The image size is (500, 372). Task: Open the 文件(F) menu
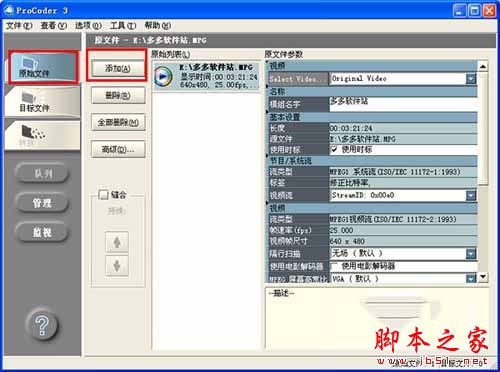pos(19,26)
